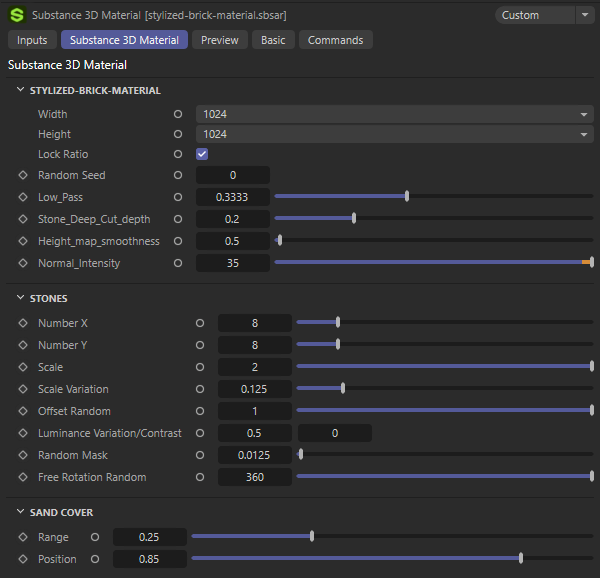Click the Stone_Deep_Cut_depth slider handle

(x=354, y=218)
